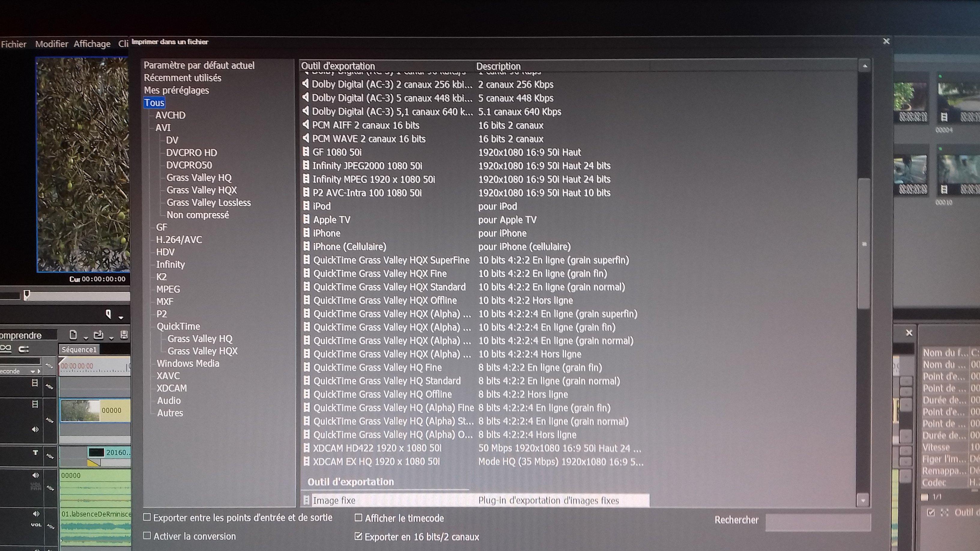Select the Séquence1 tab in the timeline

coord(79,349)
